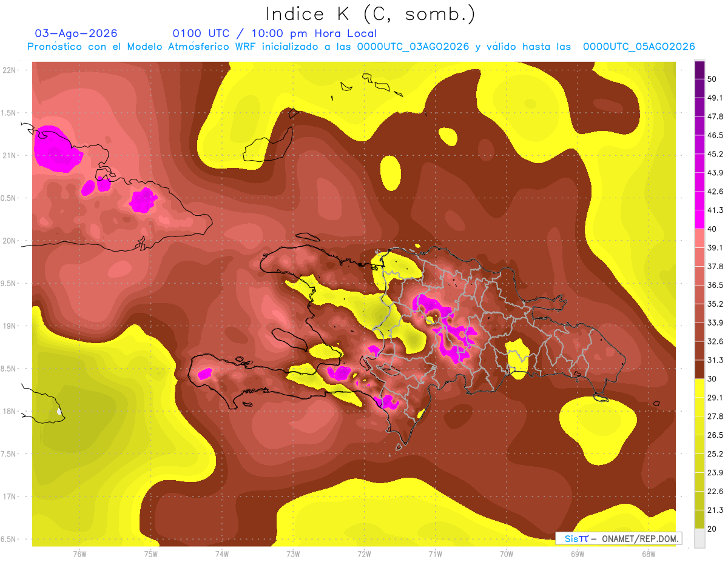Click the time text "0100 UTC / 10:00 pm Hora Local"
Viewport: 728px width, 562px height.
point(275,33)
